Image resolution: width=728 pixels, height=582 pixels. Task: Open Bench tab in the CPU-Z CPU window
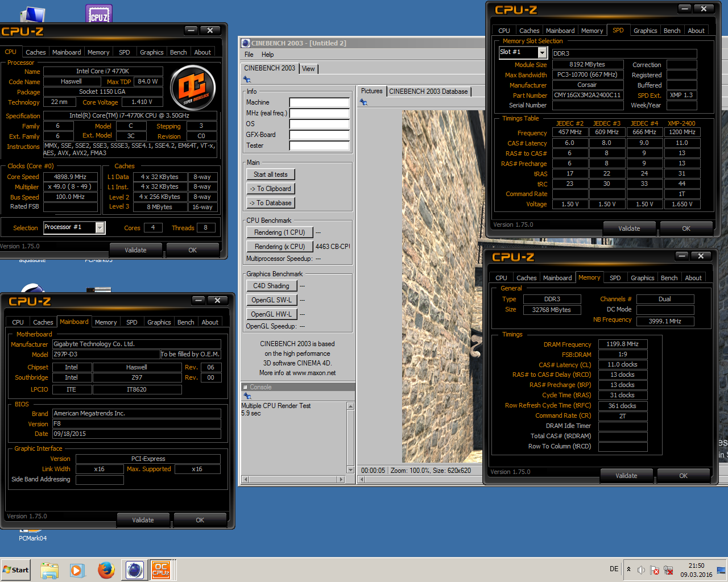[x=179, y=52]
